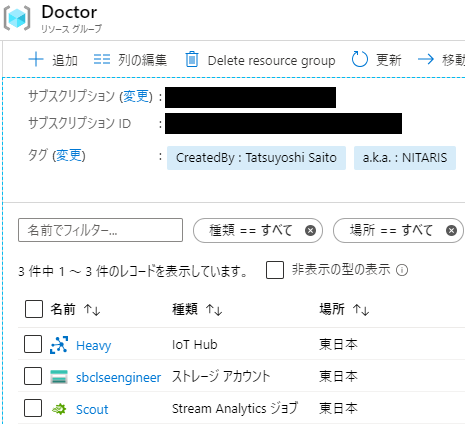Click 変更 link next to サブスクリプション
Viewport: 466px width, 424px height.
[136, 96]
